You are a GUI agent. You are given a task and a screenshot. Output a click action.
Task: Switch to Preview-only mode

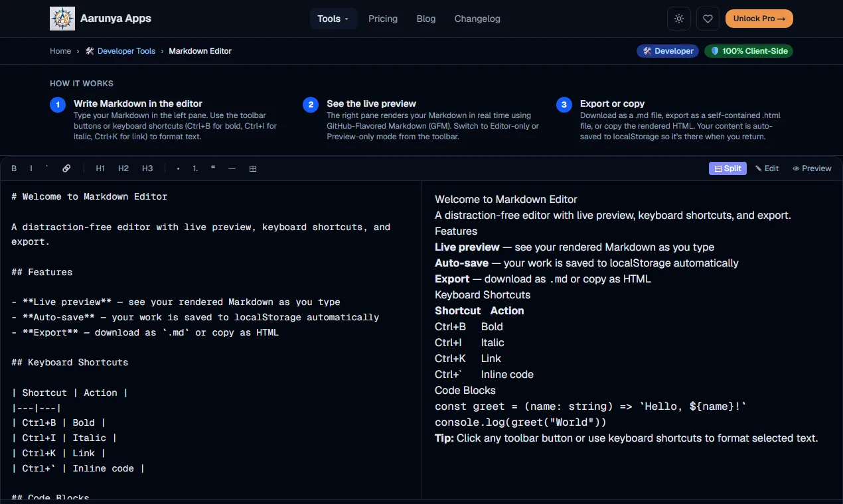pyautogui.click(x=812, y=168)
